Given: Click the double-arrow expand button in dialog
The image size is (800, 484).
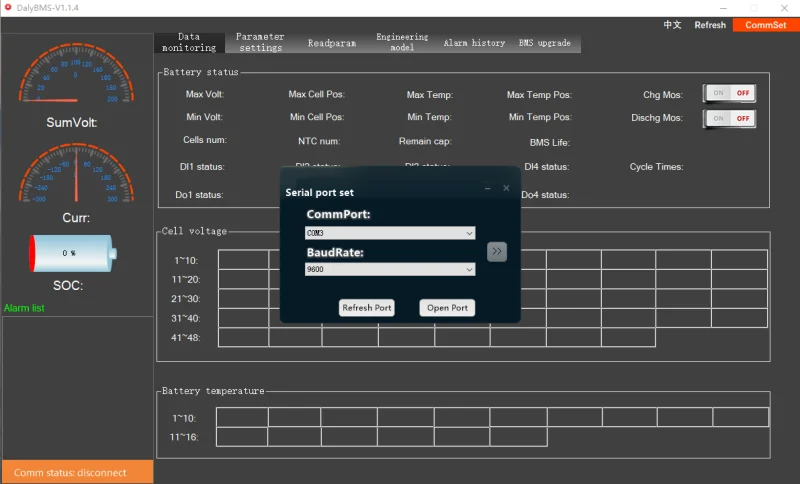Looking at the screenshot, I should [497, 251].
